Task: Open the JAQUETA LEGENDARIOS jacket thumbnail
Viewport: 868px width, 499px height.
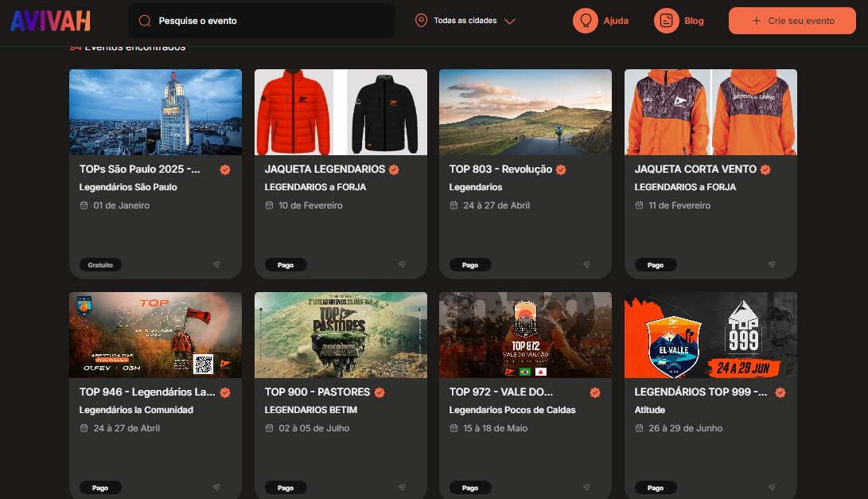Action: click(x=341, y=112)
